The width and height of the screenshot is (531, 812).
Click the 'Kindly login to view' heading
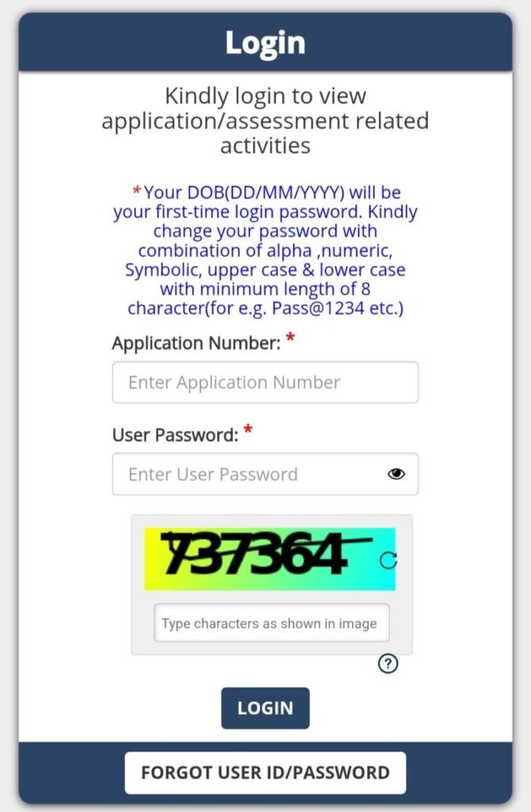coord(265,97)
